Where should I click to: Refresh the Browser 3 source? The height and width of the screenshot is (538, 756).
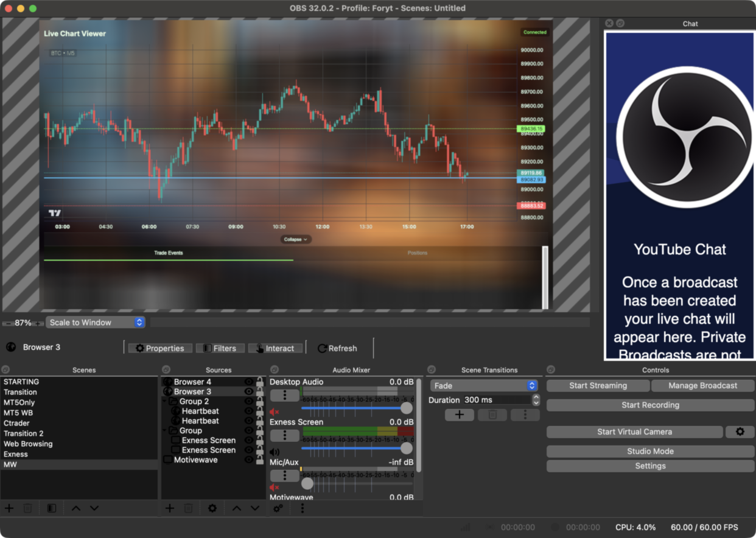[x=337, y=348]
